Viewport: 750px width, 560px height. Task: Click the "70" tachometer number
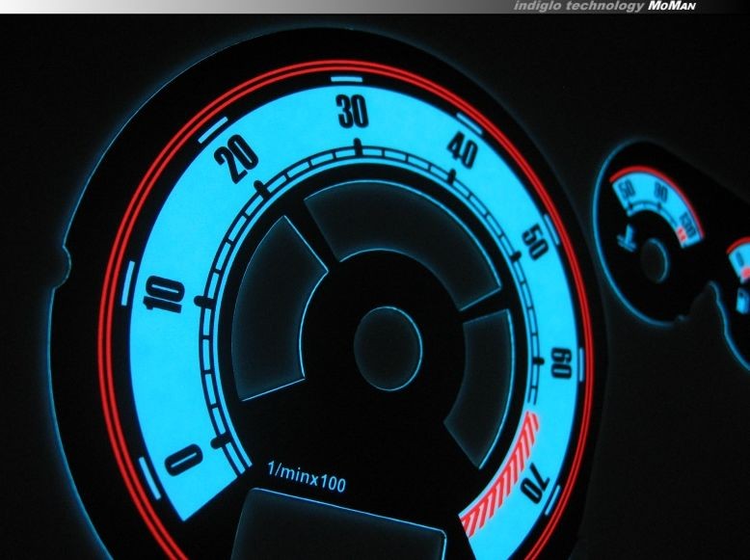tap(535, 483)
